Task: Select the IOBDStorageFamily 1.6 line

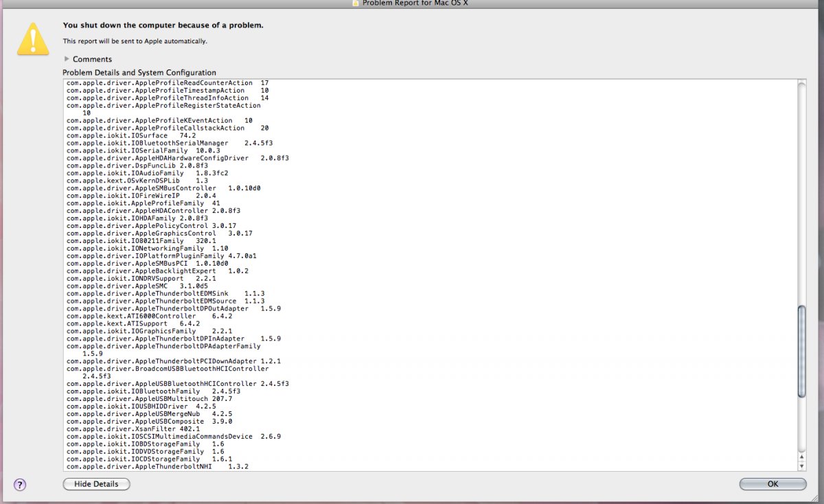Action: tap(146, 444)
